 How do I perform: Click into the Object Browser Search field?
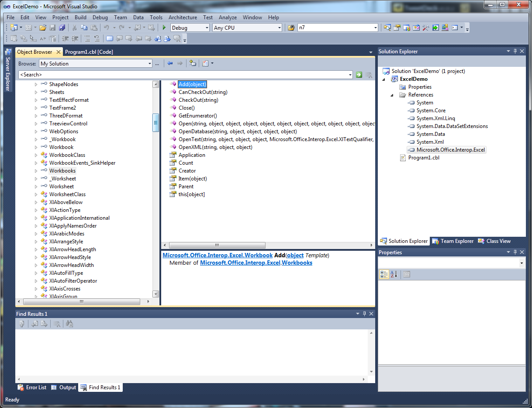183,75
